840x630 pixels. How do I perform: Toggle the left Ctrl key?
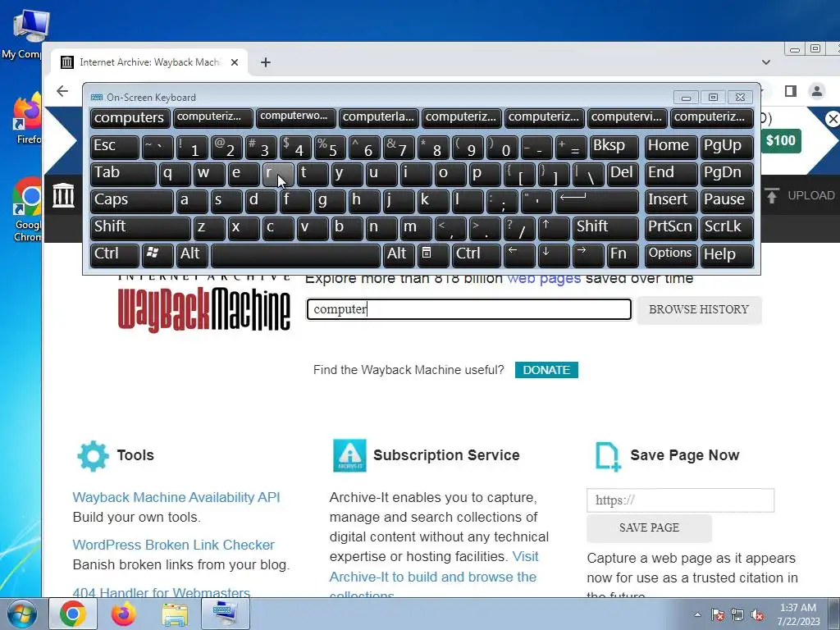pyautogui.click(x=114, y=254)
